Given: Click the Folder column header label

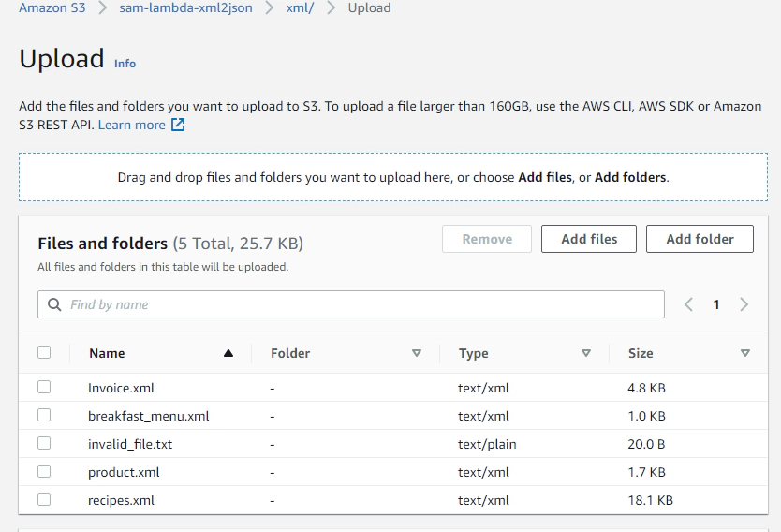Looking at the screenshot, I should [x=290, y=353].
